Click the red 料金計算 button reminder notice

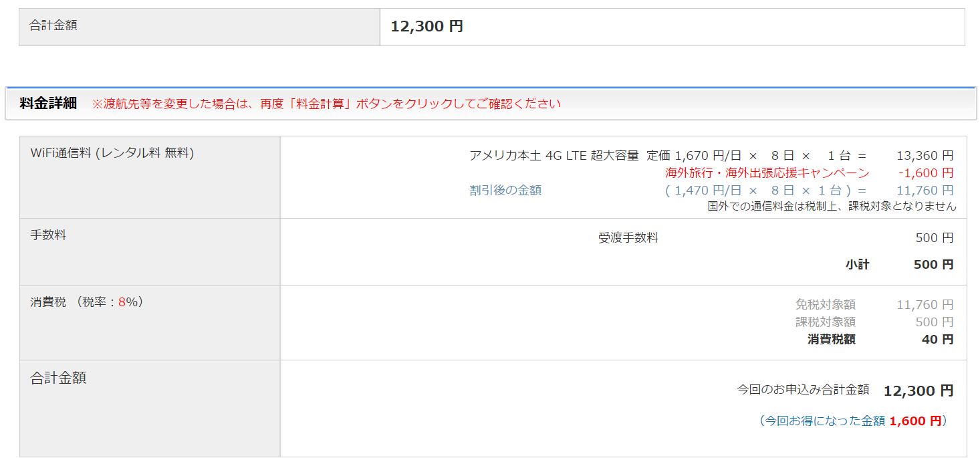[326, 104]
